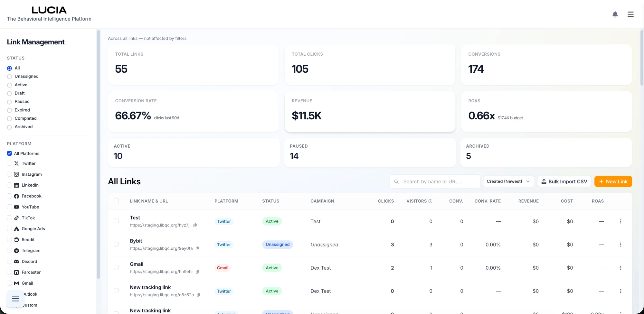Tick the select-all links checkbox
Image resolution: width=644 pixels, height=314 pixels.
(116, 201)
